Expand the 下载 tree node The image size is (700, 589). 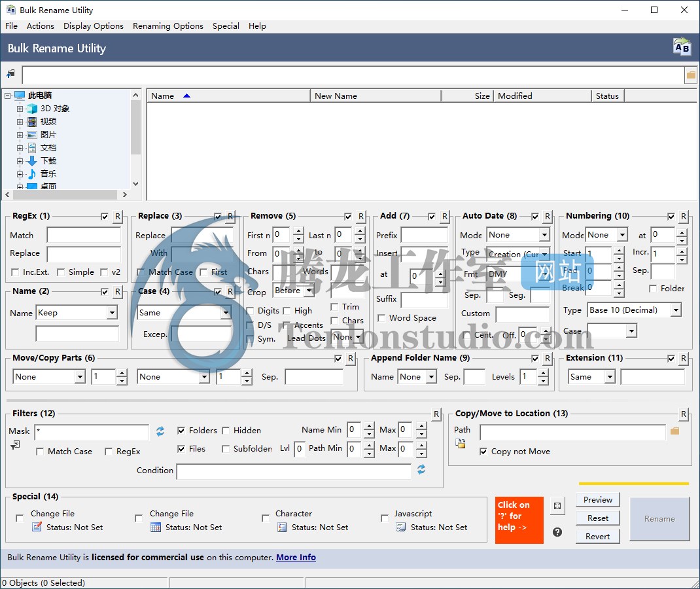pos(20,161)
